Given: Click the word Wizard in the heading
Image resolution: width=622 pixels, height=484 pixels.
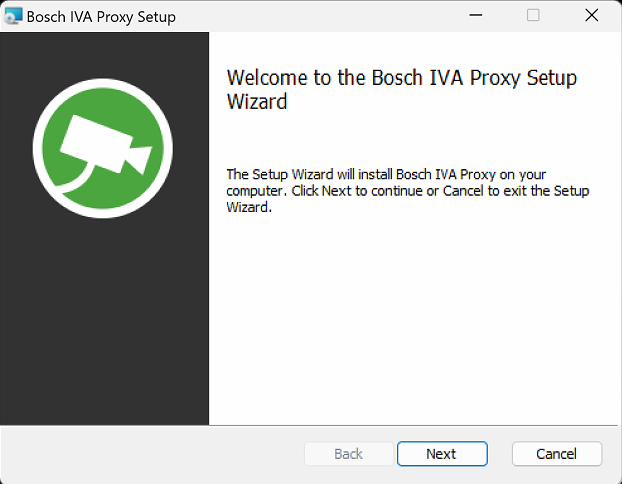Looking at the screenshot, I should coord(257,102).
